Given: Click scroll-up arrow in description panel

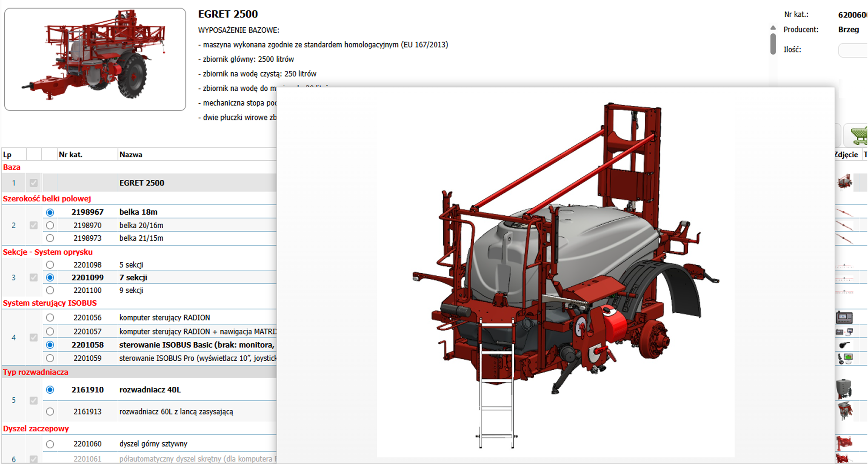Looking at the screenshot, I should pyautogui.click(x=773, y=28).
